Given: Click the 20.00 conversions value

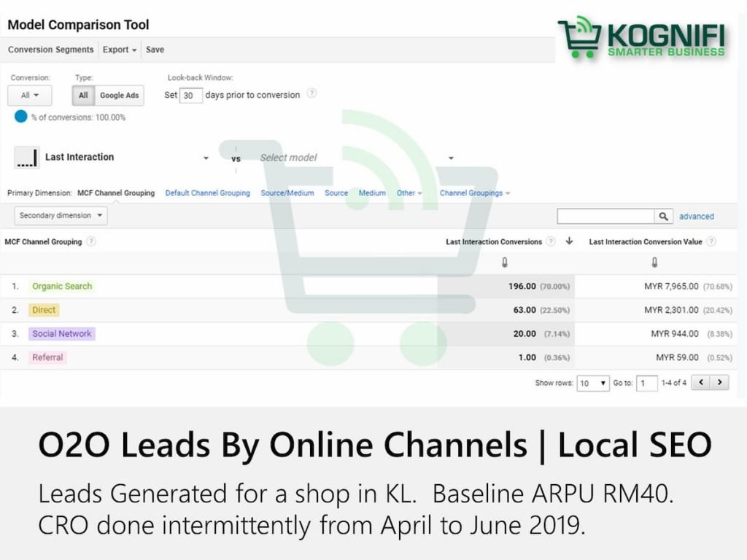Looking at the screenshot, I should [x=525, y=334].
